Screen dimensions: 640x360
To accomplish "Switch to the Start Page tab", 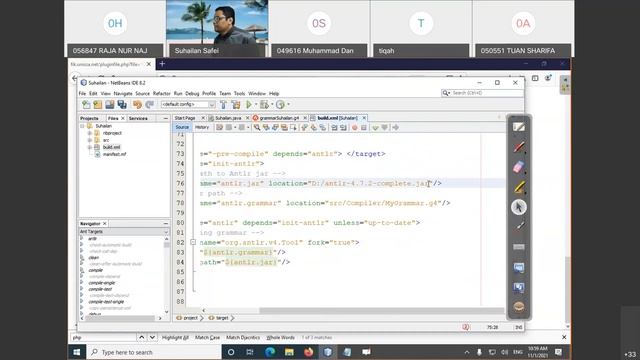I will coord(185,118).
